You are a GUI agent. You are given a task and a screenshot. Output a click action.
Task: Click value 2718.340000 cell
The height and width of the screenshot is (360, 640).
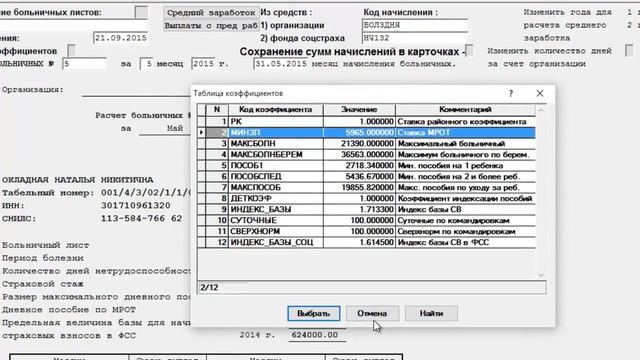point(359,166)
